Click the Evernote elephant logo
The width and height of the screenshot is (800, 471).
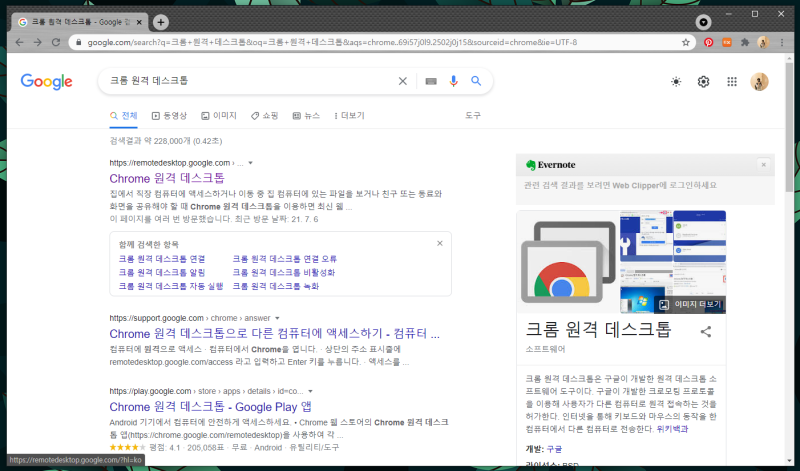tap(531, 165)
